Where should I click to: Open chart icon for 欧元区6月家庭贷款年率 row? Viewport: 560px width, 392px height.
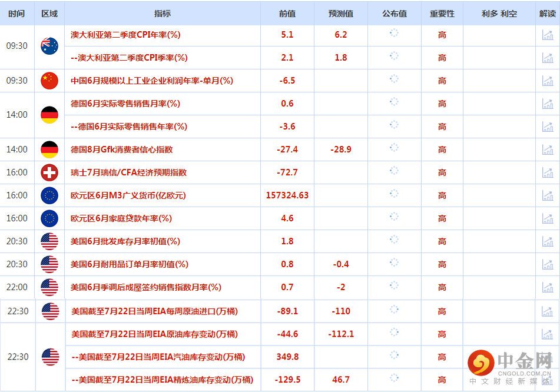(x=548, y=218)
